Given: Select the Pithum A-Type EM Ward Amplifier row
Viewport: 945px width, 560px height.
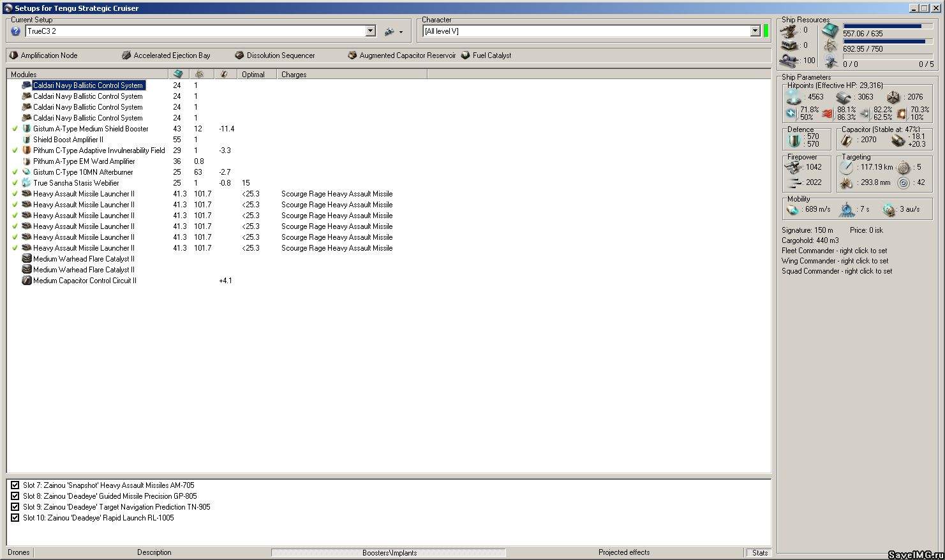Looking at the screenshot, I should [x=84, y=161].
